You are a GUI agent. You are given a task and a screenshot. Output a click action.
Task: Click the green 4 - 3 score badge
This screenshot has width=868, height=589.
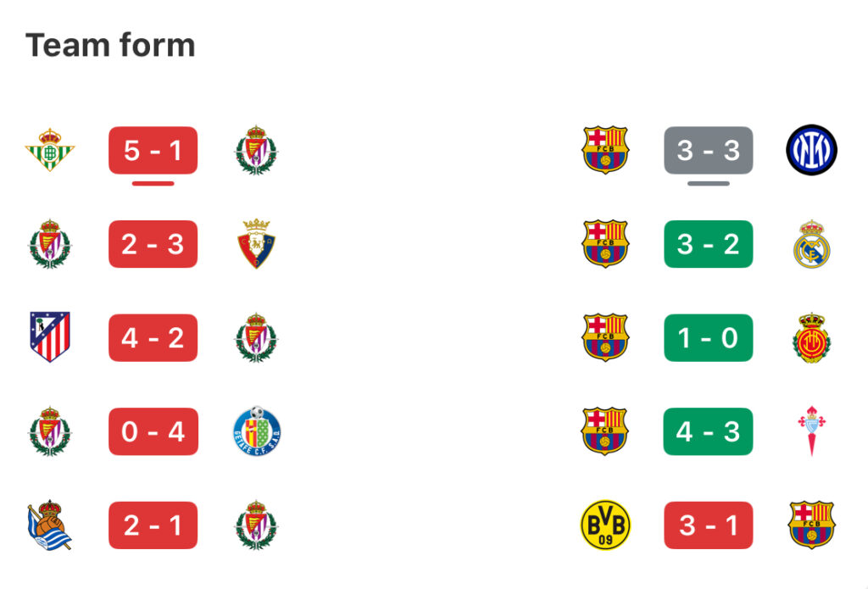tap(708, 431)
